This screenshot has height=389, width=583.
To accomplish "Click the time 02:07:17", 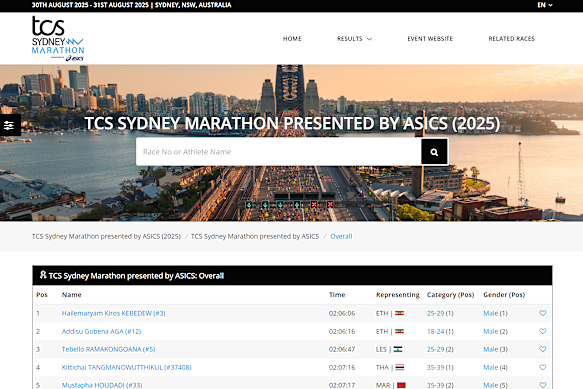I will point(342,385).
